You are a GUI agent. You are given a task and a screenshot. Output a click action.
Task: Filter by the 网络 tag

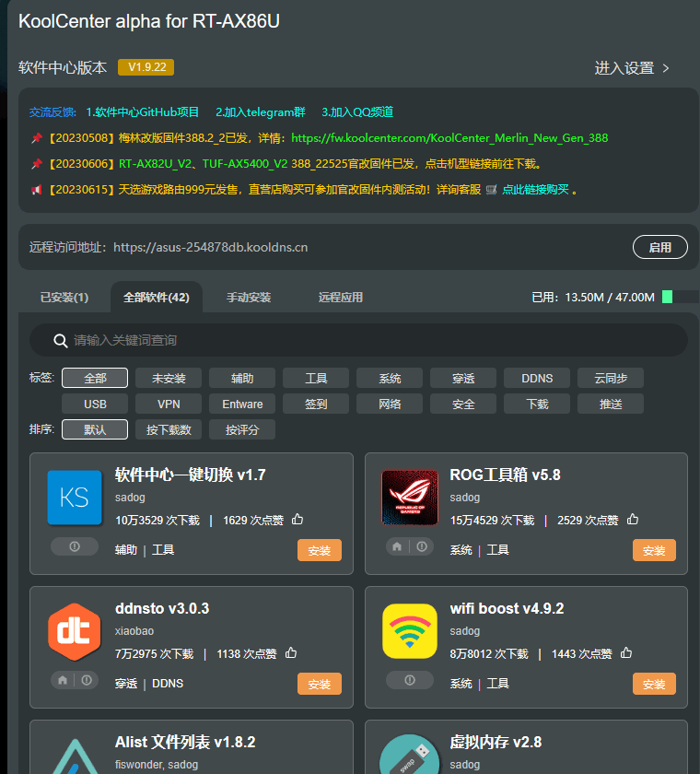(390, 404)
